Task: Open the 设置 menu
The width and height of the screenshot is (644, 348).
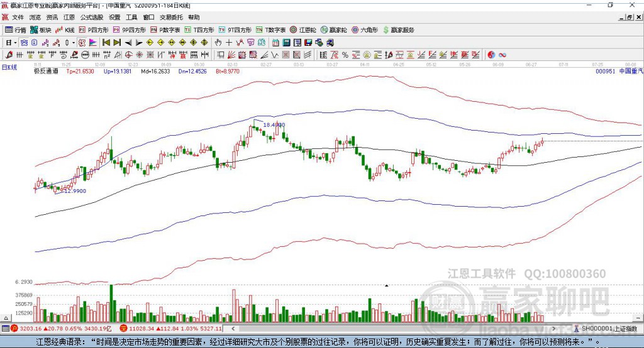Action: [x=114, y=17]
